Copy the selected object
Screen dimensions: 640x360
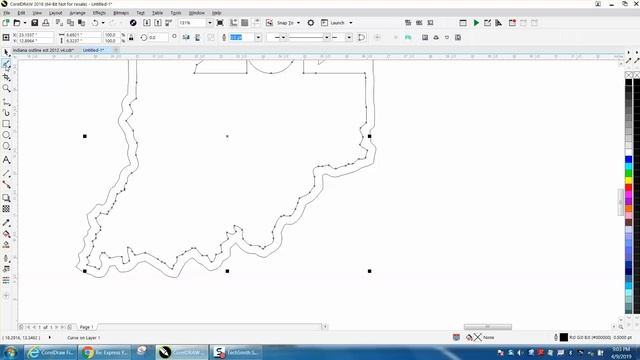pos(70,23)
